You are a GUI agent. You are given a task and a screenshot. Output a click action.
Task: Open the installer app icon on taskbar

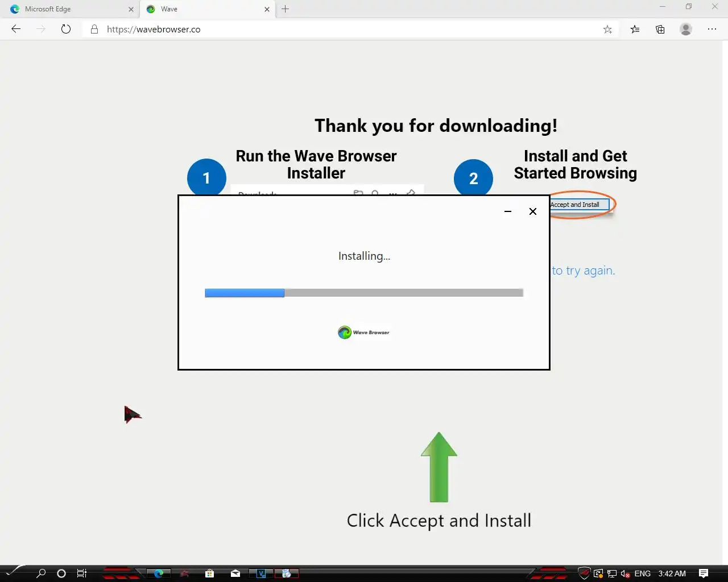(x=287, y=573)
